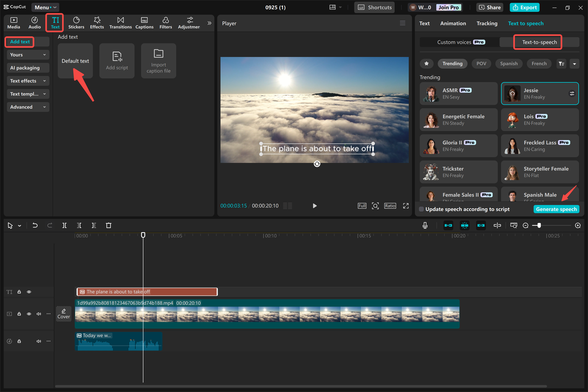Open the Filters panel

[x=165, y=22]
